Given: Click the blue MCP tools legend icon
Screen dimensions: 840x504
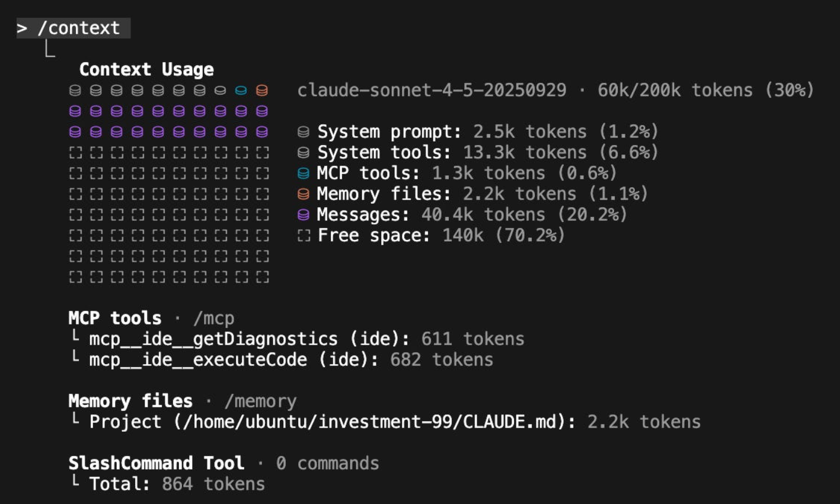Looking at the screenshot, I should (x=304, y=174).
